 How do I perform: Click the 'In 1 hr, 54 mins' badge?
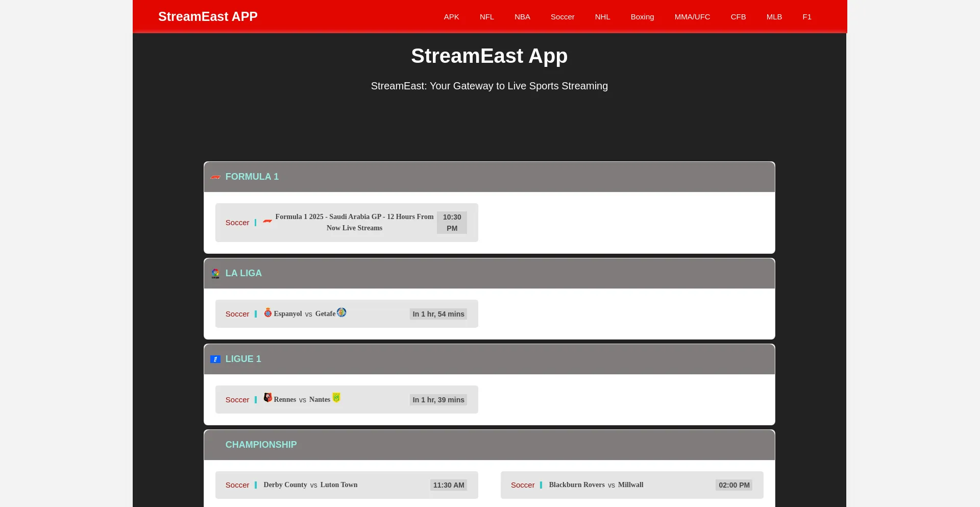[438, 314]
